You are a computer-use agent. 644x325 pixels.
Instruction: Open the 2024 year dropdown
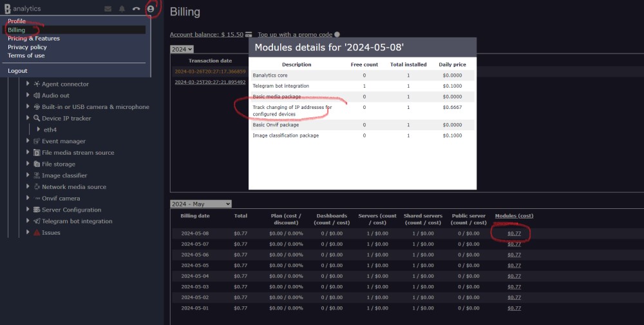click(x=182, y=49)
